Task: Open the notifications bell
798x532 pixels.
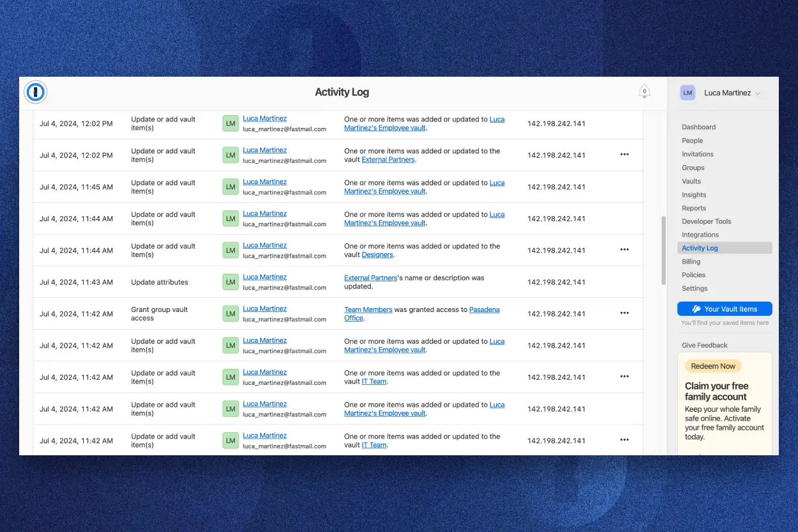Action: tap(645, 91)
